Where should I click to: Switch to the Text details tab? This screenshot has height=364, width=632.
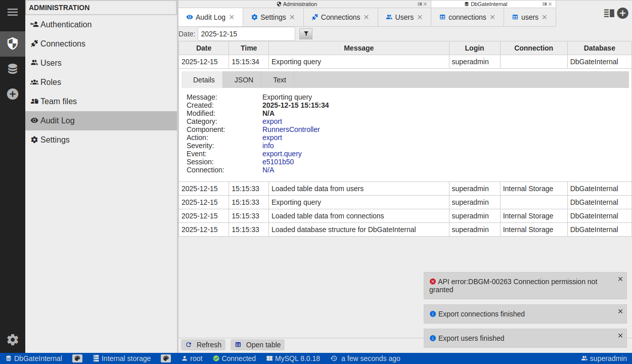point(280,80)
